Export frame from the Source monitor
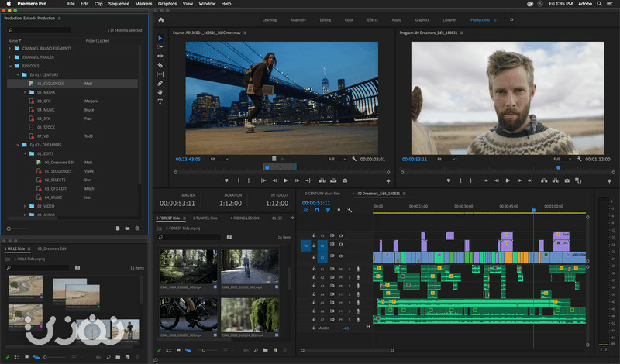The width and height of the screenshot is (620, 364). (x=345, y=180)
